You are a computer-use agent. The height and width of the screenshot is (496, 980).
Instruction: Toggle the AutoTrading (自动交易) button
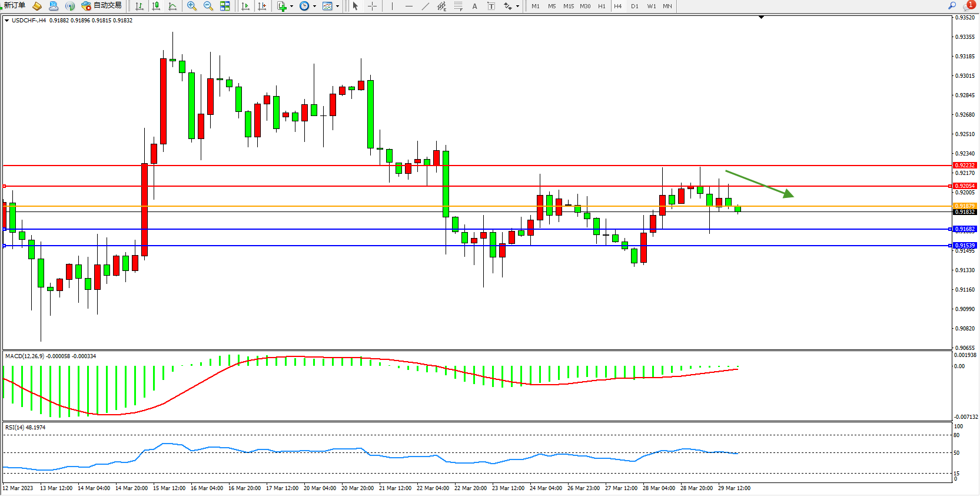102,6
